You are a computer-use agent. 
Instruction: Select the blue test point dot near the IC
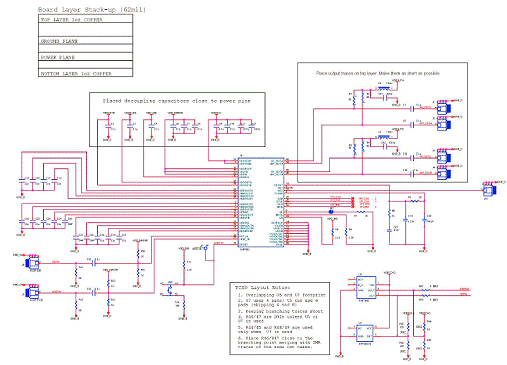tap(331, 212)
